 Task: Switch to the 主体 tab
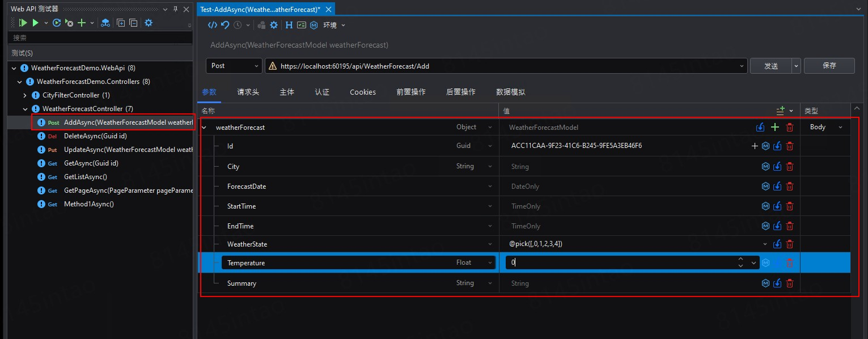point(287,92)
